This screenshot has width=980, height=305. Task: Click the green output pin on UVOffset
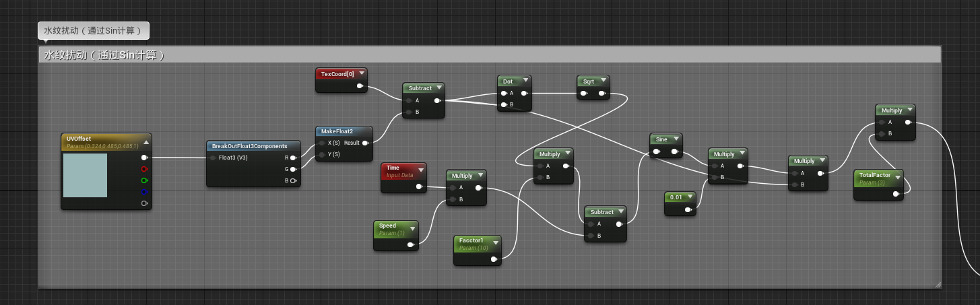(144, 180)
